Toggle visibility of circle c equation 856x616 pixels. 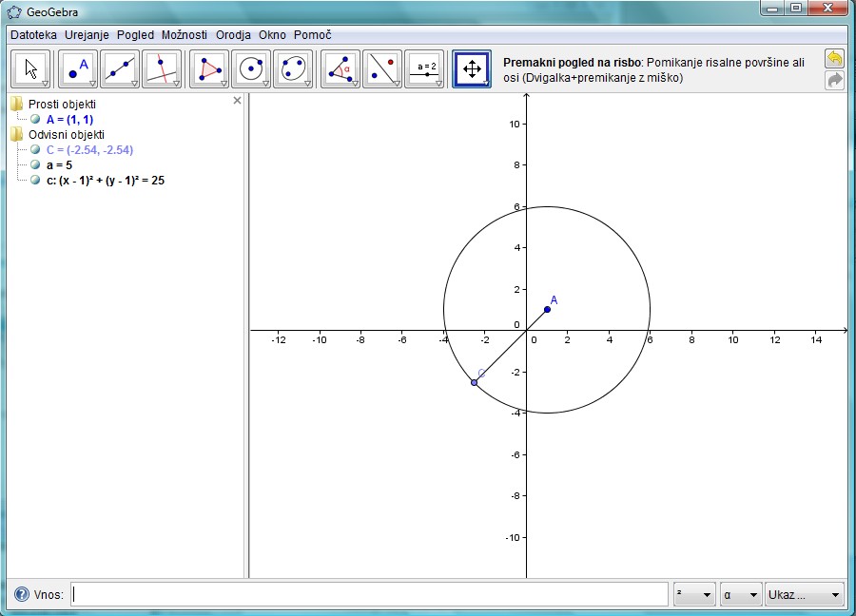[x=35, y=181]
